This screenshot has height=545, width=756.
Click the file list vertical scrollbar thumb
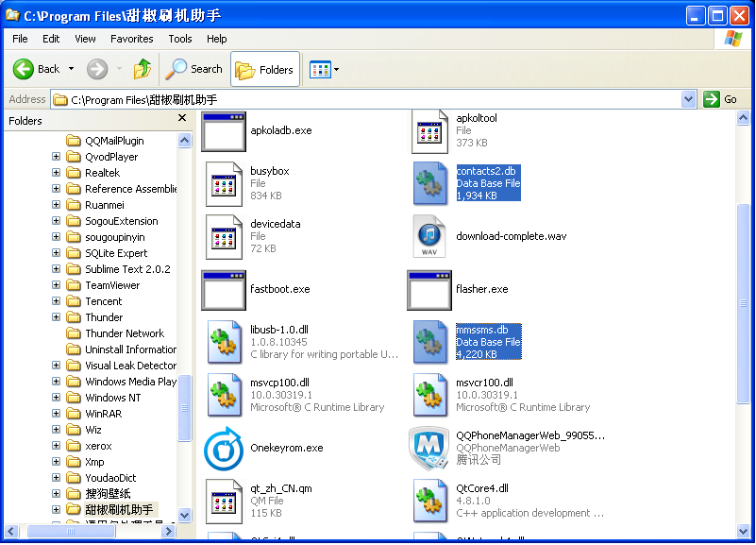coord(743,304)
